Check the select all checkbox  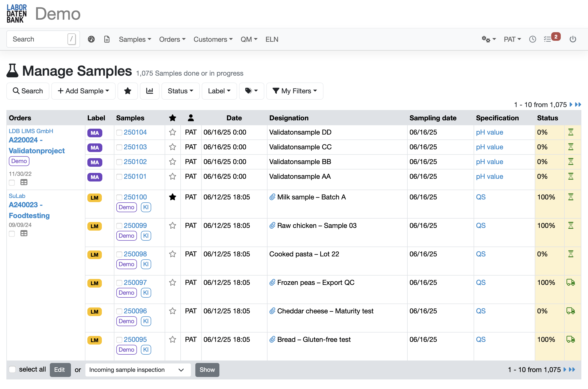tap(13, 369)
